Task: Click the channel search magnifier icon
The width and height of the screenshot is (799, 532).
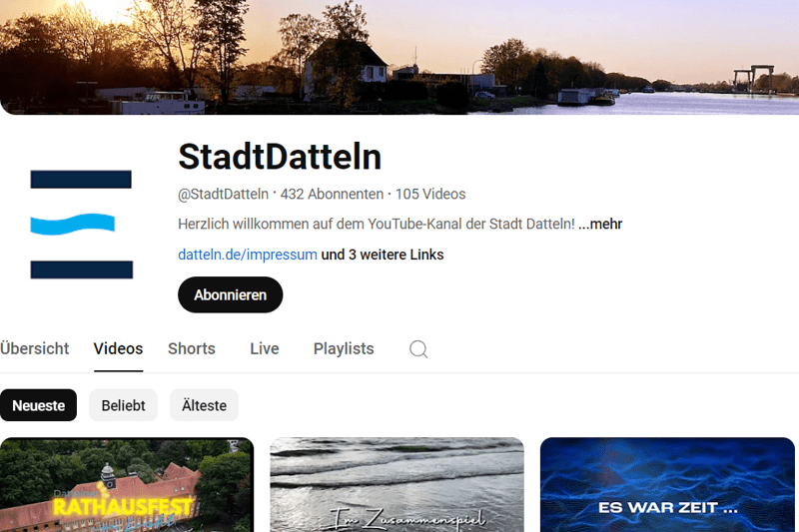Action: [418, 349]
